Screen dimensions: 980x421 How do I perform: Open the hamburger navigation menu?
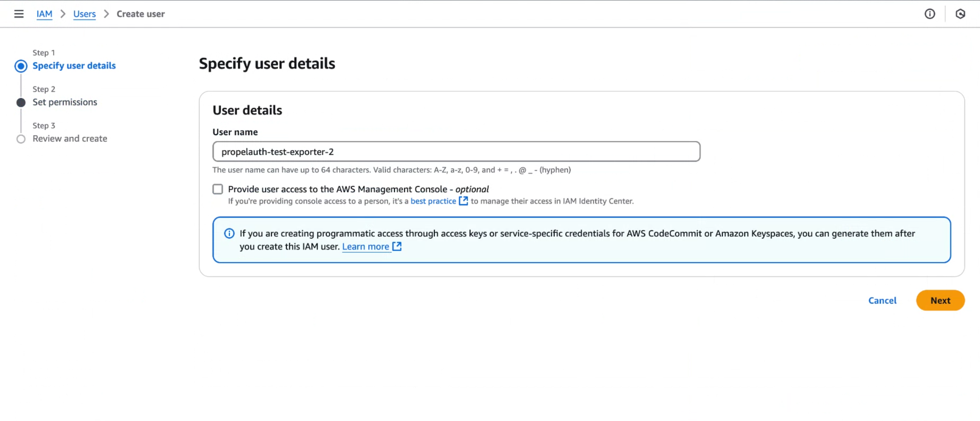[19, 14]
